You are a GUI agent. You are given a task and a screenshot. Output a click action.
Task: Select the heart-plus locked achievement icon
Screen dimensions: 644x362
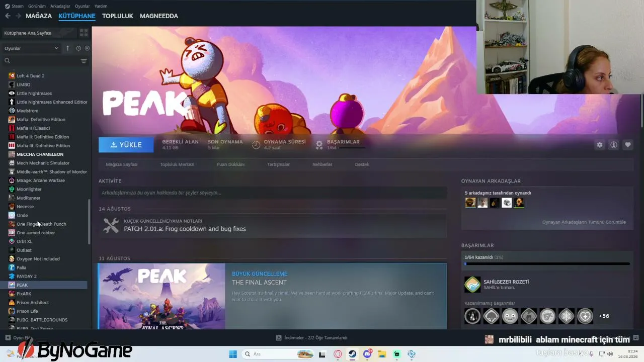coord(585,316)
